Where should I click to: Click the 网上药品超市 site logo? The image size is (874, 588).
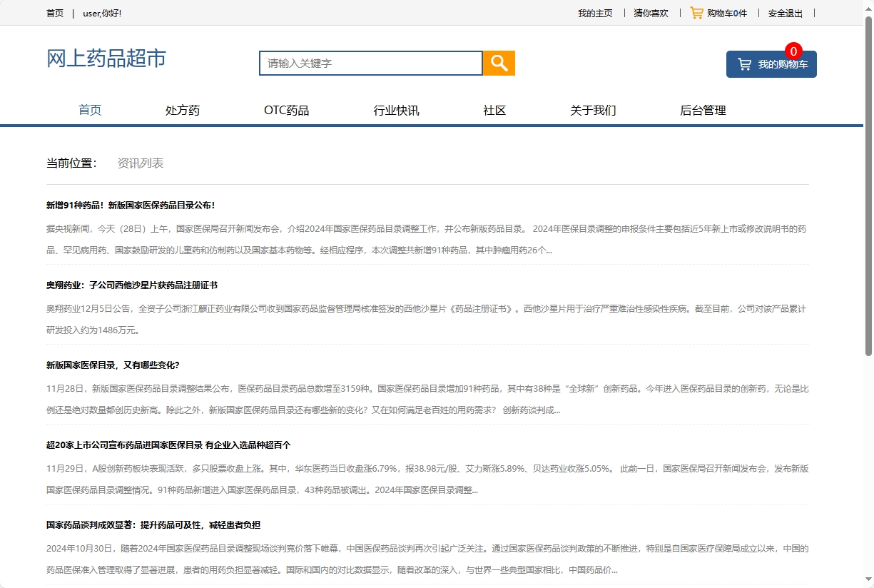coord(105,59)
